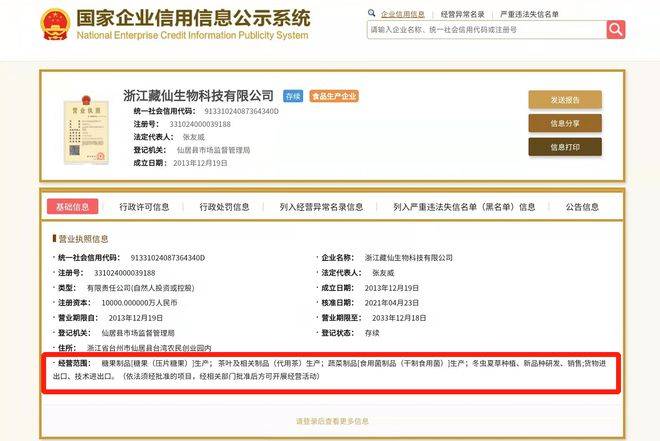Click the orange 食品生产企业 badge
660x441 pixels.
click(334, 96)
